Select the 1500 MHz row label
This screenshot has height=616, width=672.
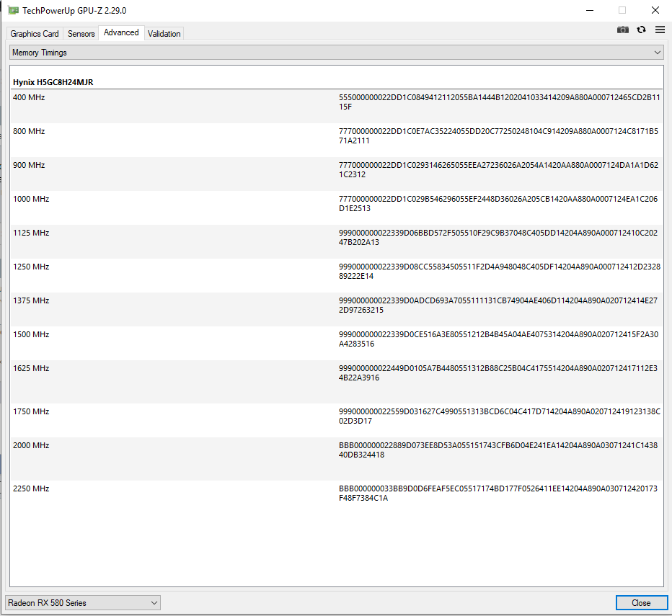tap(31, 334)
